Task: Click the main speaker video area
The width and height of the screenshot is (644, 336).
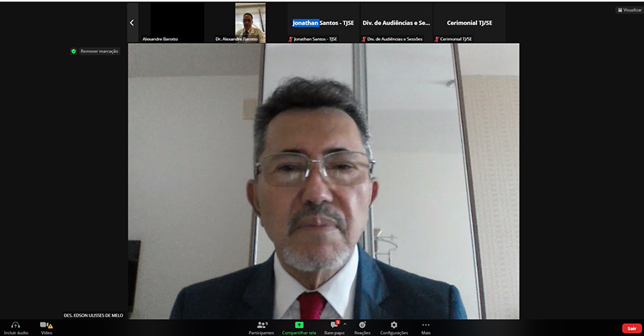Action: click(323, 181)
